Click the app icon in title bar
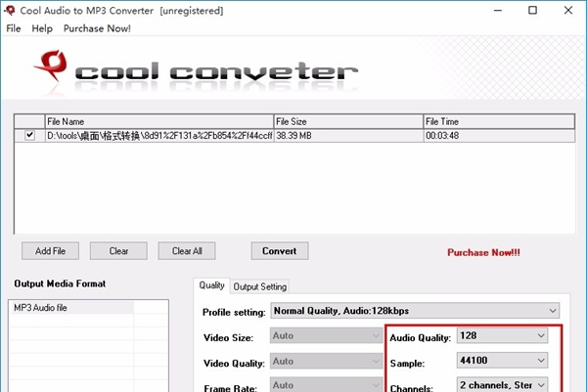Image resolution: width=587 pixels, height=392 pixels. [10, 11]
